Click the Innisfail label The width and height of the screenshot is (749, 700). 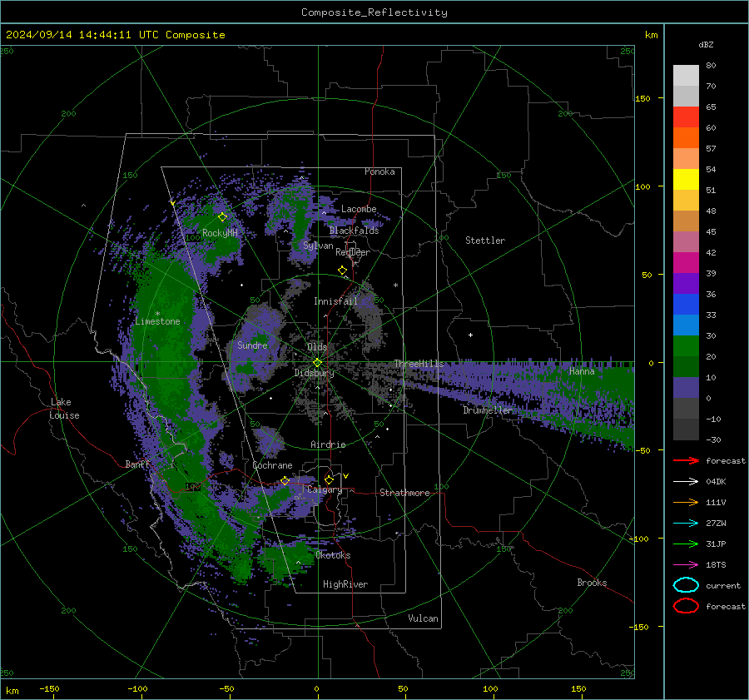[335, 301]
